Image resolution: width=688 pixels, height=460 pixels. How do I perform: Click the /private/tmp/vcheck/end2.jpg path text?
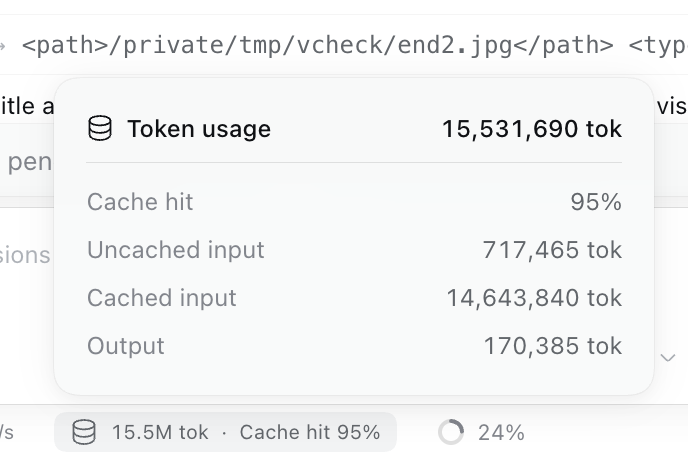pos(311,46)
